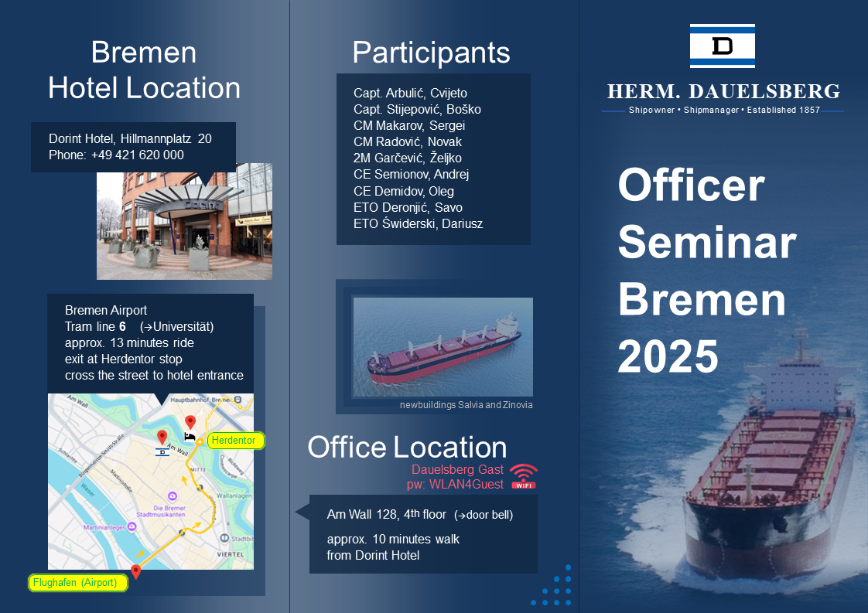Image resolution: width=868 pixels, height=613 pixels.
Task: Click the red pin above the office flag
Action: (162, 437)
